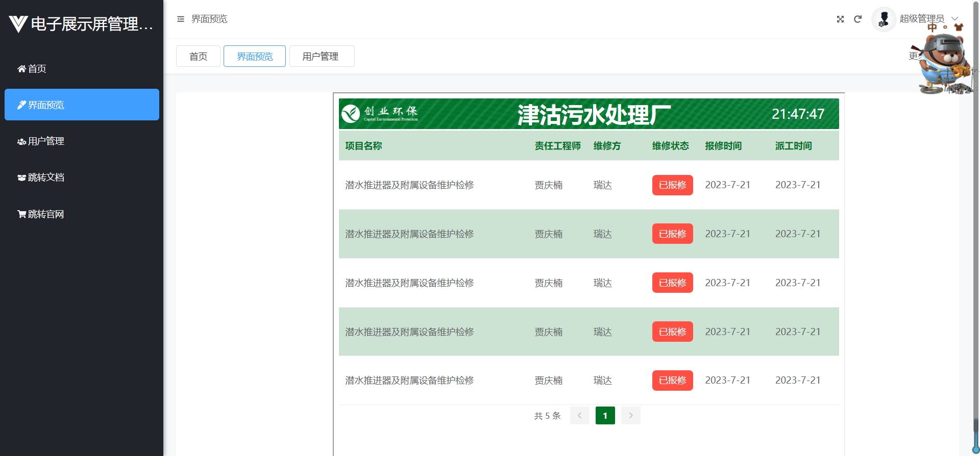This screenshot has height=456, width=980.
Task: Click the refresh page icon
Action: point(857,19)
